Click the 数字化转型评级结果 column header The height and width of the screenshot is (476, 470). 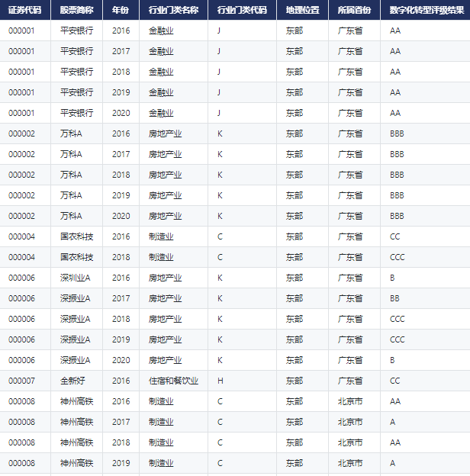(427, 10)
